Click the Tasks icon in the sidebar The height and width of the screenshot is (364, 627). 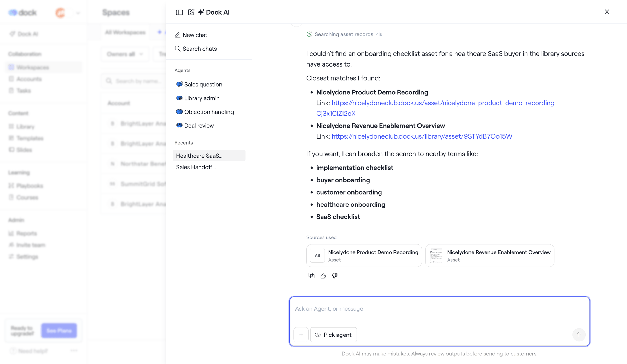coord(11,90)
